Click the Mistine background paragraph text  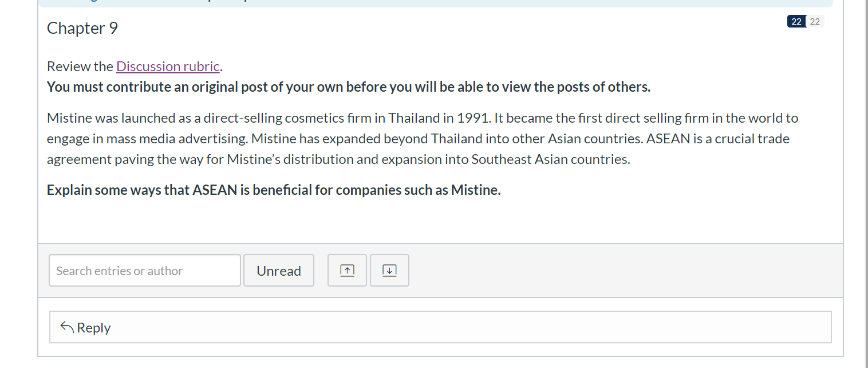[x=423, y=139]
